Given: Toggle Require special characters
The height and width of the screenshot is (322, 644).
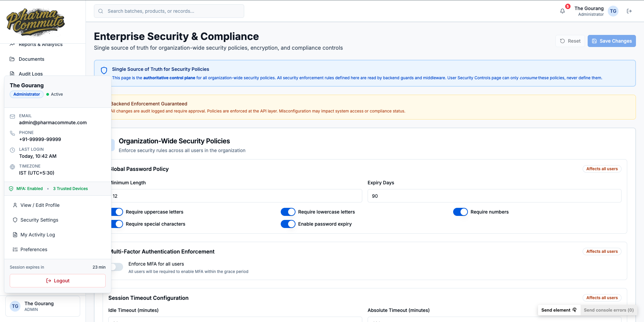Looking at the screenshot, I should click(x=117, y=224).
